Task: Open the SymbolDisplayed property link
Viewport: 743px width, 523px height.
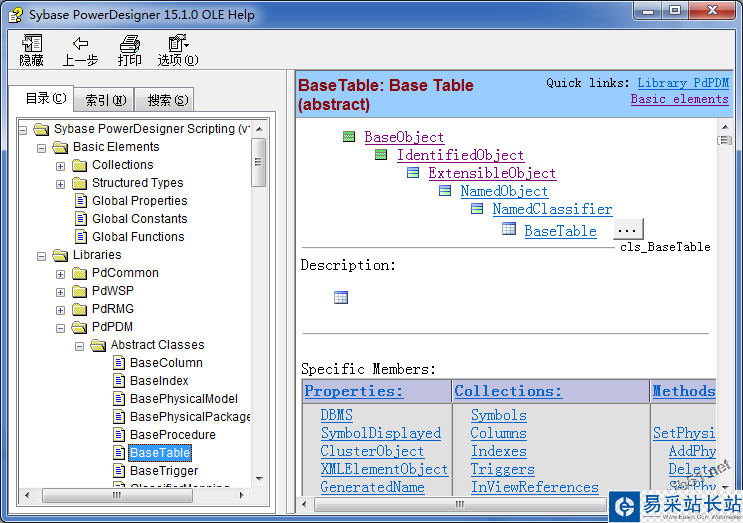Action: [x=381, y=433]
